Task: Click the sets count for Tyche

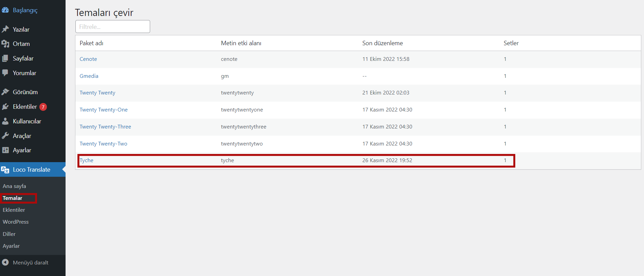Action: tap(505, 160)
